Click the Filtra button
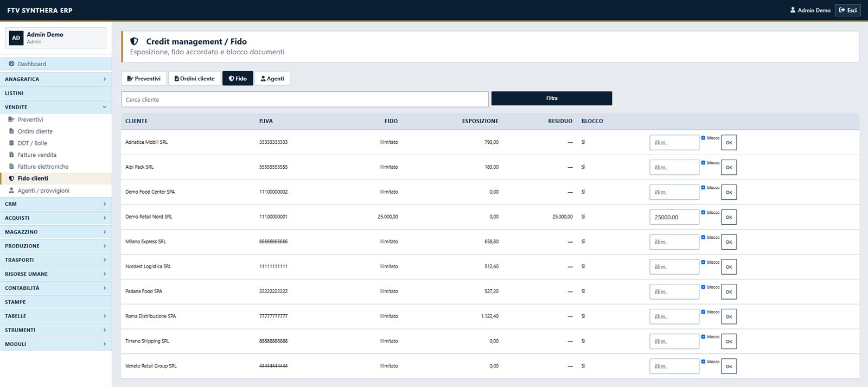868x387 pixels. pos(552,98)
